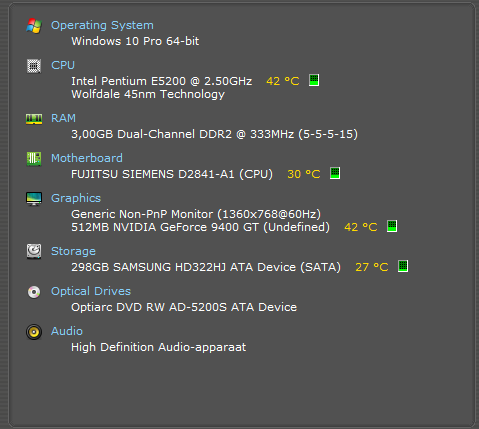Open the Graphics section heading
479x429 pixels.
(76, 198)
